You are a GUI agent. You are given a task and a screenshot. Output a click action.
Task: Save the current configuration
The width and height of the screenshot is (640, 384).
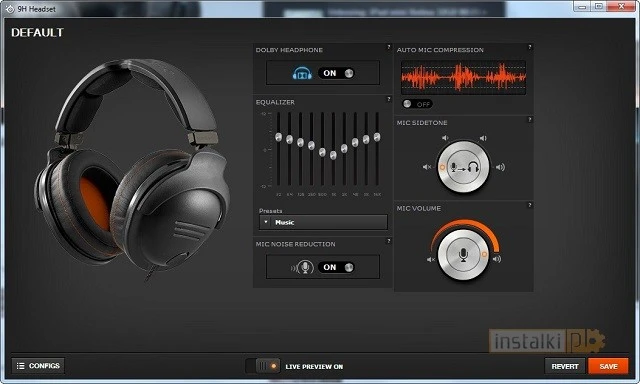tap(608, 366)
